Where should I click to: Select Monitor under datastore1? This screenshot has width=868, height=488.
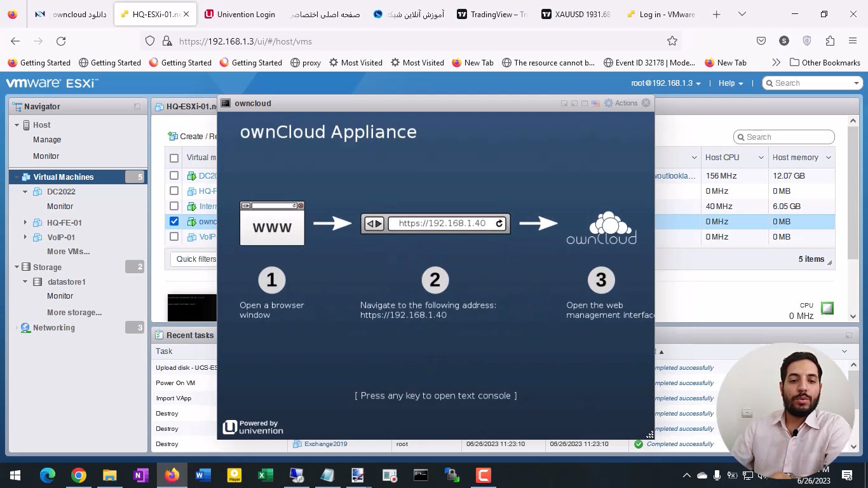(x=60, y=296)
